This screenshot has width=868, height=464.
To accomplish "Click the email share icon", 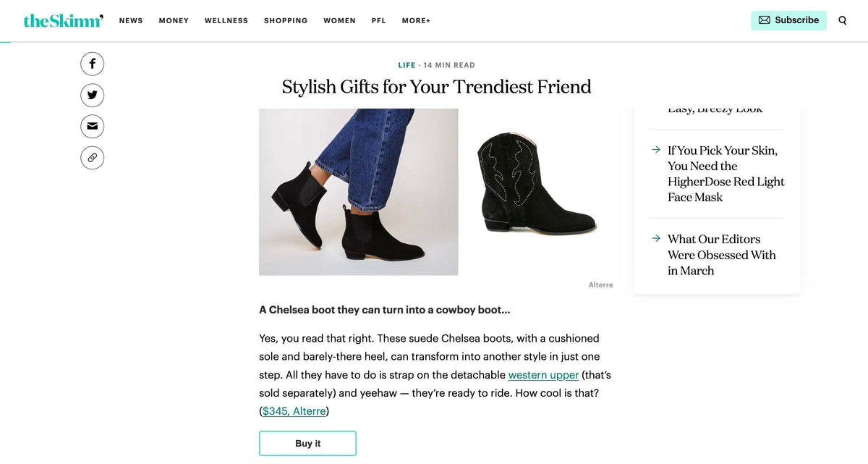I will coord(92,126).
